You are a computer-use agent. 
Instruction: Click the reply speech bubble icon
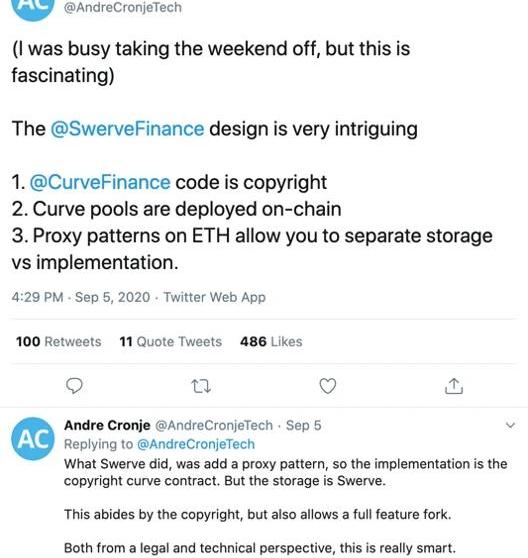74,386
